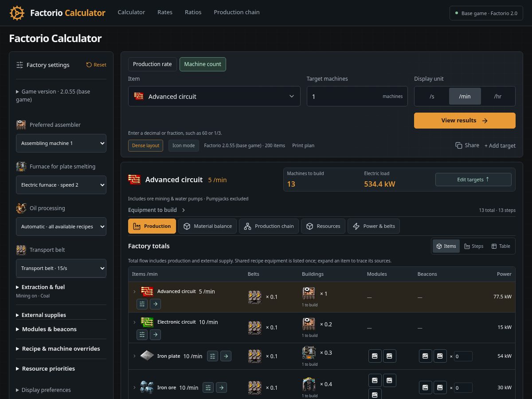The image size is (532, 399).
Task: Click the green Electronic circuit item icon
Action: [147, 322]
